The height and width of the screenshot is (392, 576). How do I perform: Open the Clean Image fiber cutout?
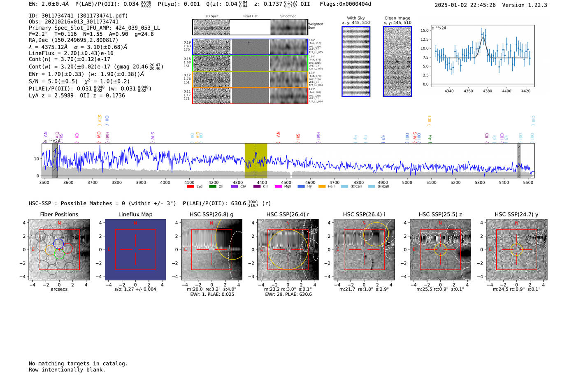coord(397,61)
